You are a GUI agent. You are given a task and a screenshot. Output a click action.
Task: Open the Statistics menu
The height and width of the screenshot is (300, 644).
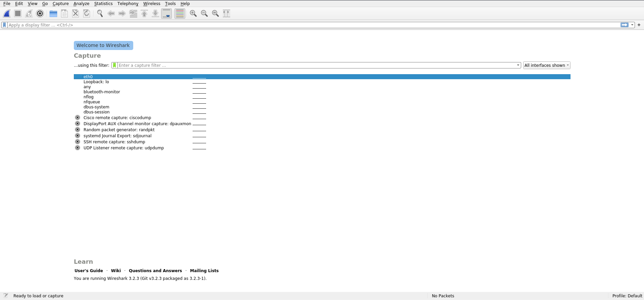[x=103, y=4]
